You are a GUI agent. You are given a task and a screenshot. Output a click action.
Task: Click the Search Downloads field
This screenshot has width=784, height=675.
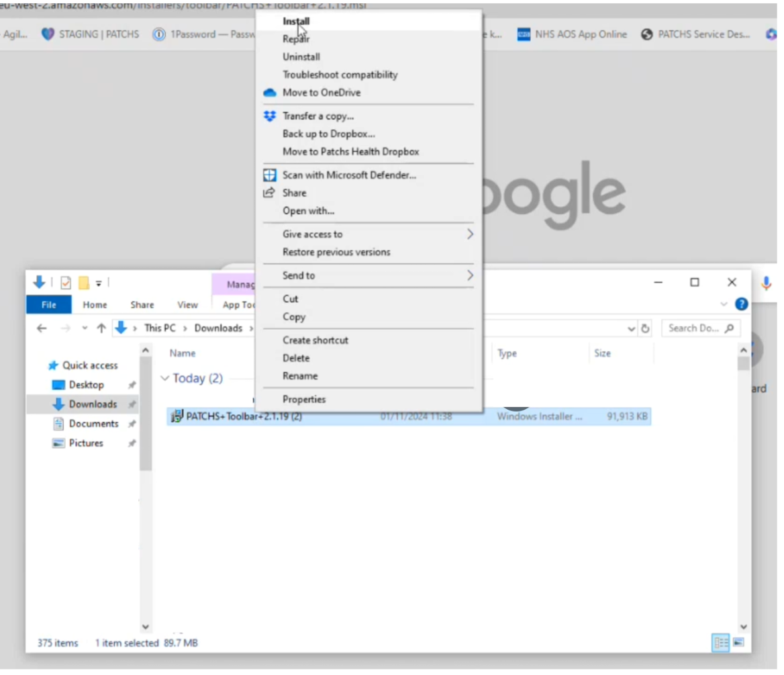click(701, 328)
